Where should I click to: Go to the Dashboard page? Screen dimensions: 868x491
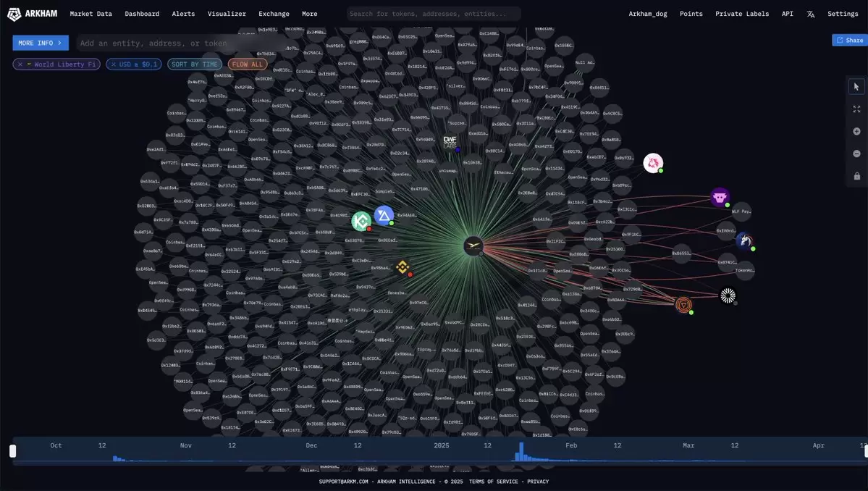click(142, 14)
